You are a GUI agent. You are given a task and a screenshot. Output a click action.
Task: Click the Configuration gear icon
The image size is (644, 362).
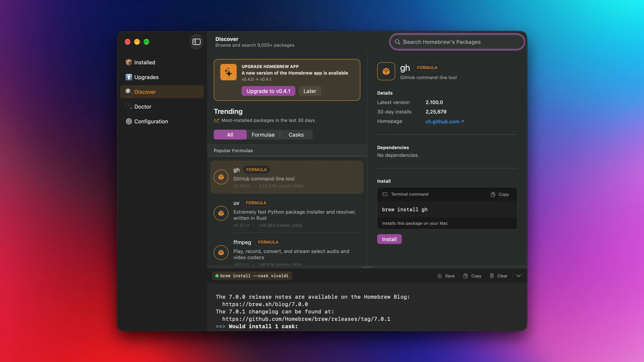(x=129, y=121)
